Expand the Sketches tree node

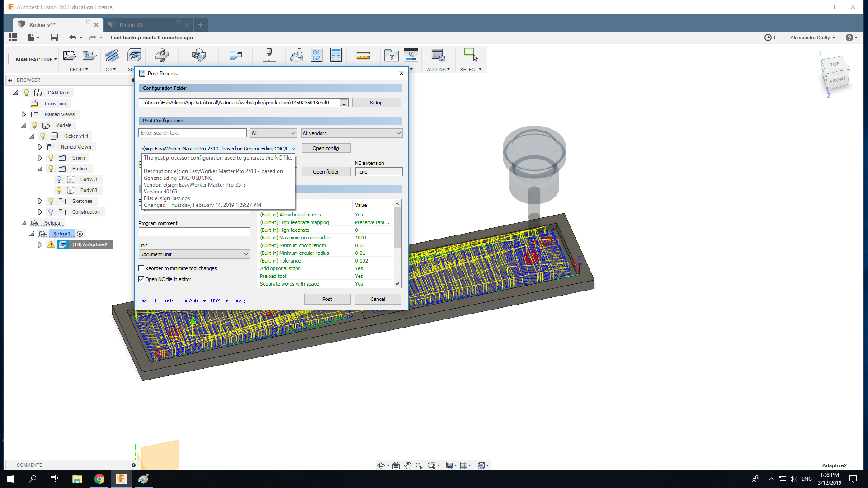(x=40, y=201)
